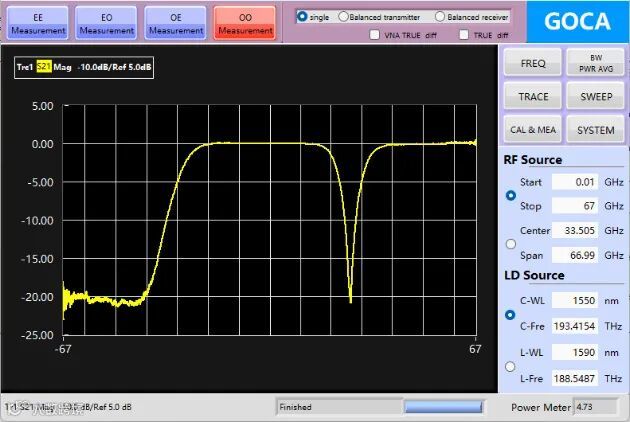Image resolution: width=630 pixels, height=422 pixels.
Task: Click the Power Meter value box
Action: pos(596,407)
